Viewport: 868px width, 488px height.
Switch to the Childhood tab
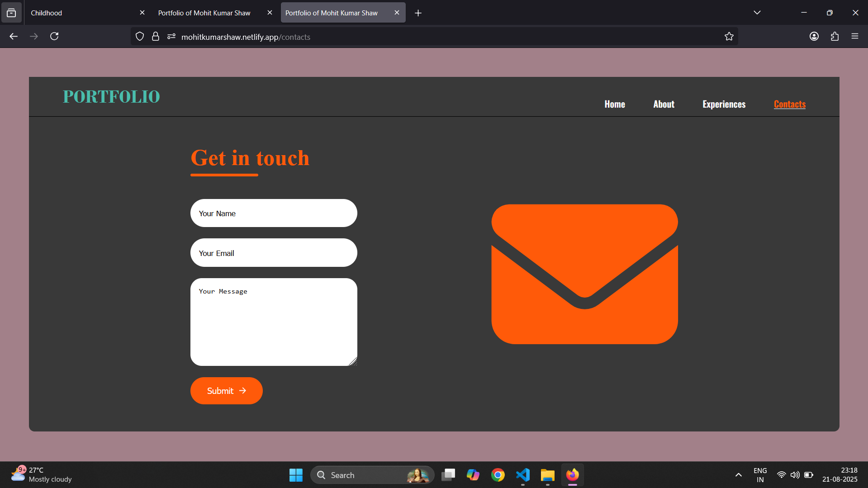tap(81, 13)
